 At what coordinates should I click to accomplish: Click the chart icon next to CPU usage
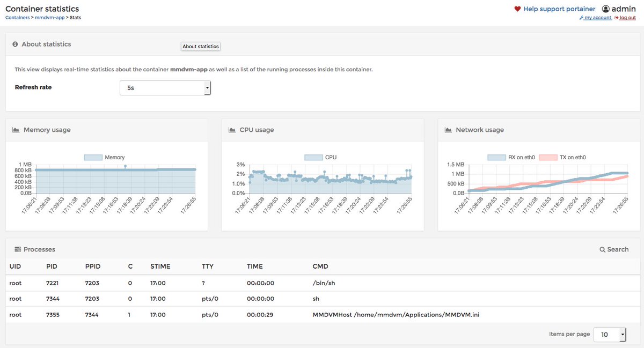pyautogui.click(x=232, y=130)
